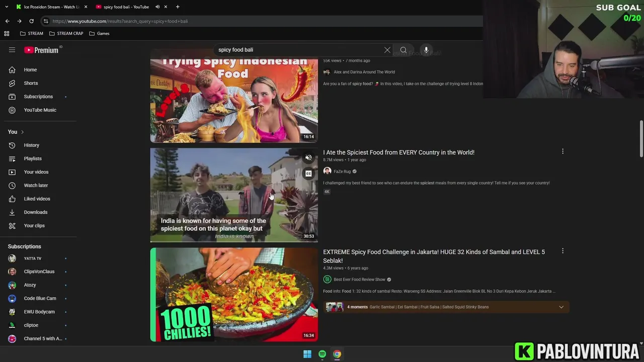644x362 pixels.
Task: Open the browser apps grid shortcut
Action: click(7, 33)
